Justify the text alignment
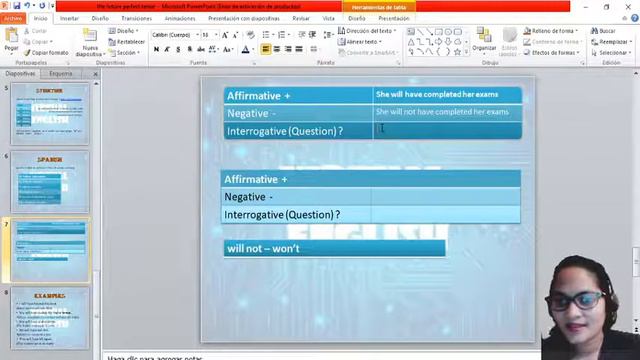 point(299,49)
